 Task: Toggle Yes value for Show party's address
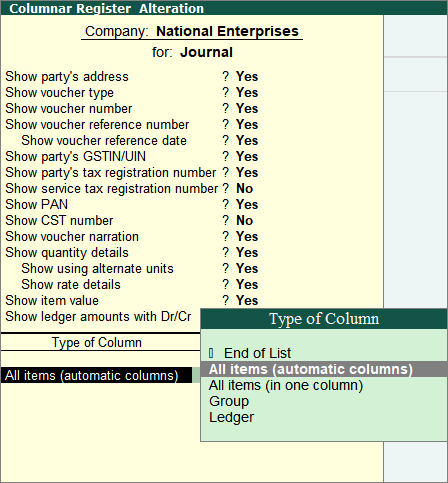pos(247,77)
